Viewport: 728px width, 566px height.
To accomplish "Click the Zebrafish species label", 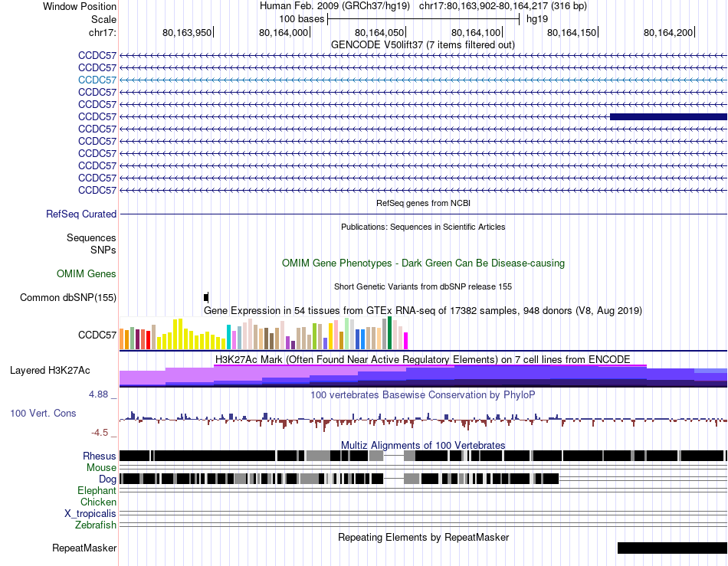I will (x=96, y=525).
